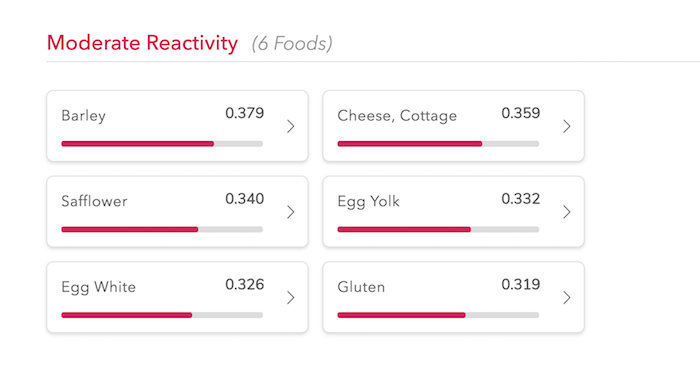Click the Egg Yolk 0.332 score
This screenshot has height=368, width=700.
[521, 199]
